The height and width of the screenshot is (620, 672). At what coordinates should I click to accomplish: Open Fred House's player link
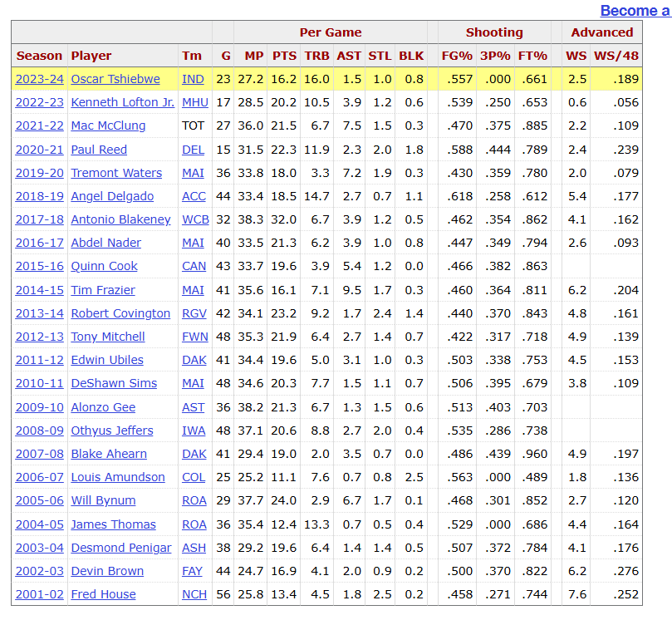[103, 594]
